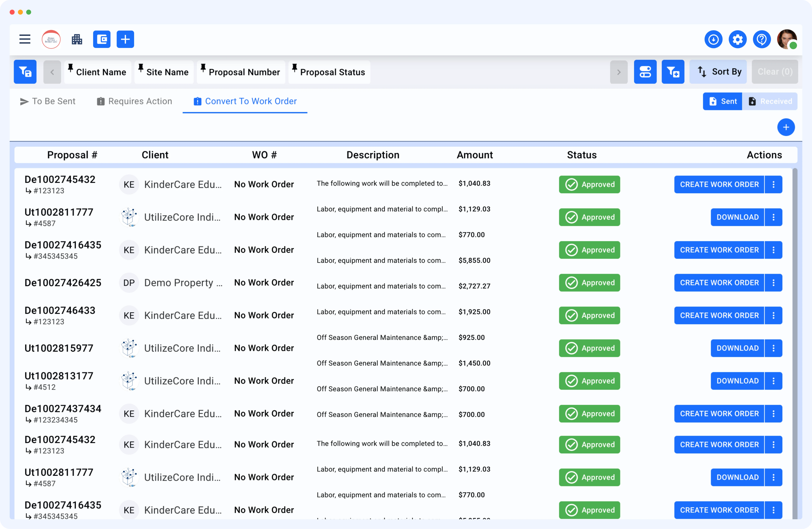Toggle the filter settings switch icon

tap(645, 72)
